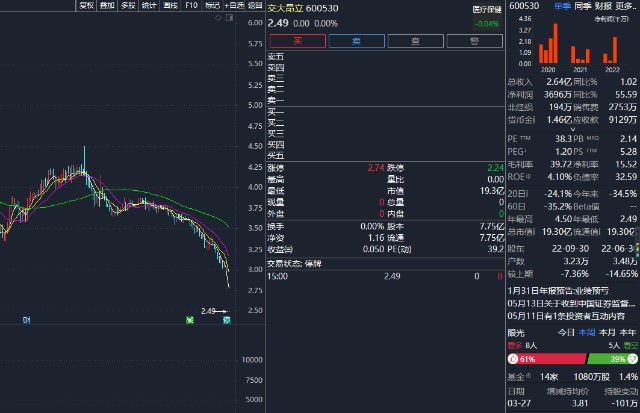Click the 2022 profit bar group
The height and width of the screenshot is (413, 640).
click(611, 50)
